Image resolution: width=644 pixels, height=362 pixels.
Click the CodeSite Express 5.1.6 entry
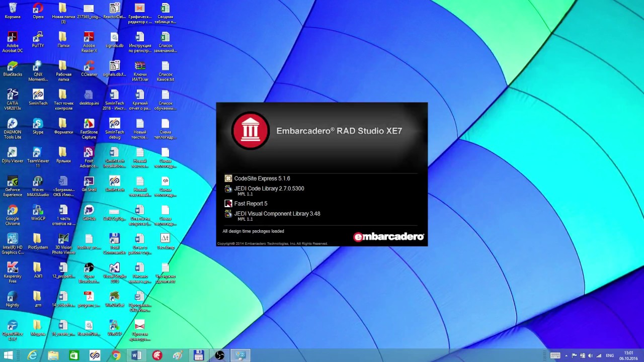(x=257, y=178)
